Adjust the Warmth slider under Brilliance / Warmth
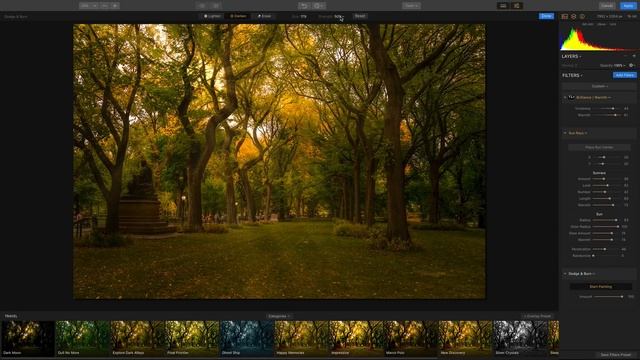The image size is (640, 360). click(606, 115)
